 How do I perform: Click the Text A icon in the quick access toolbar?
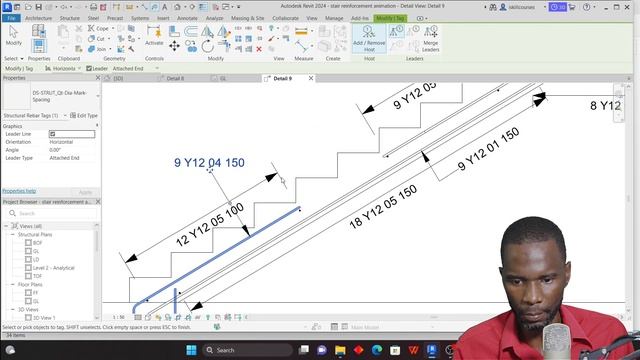point(164,7)
